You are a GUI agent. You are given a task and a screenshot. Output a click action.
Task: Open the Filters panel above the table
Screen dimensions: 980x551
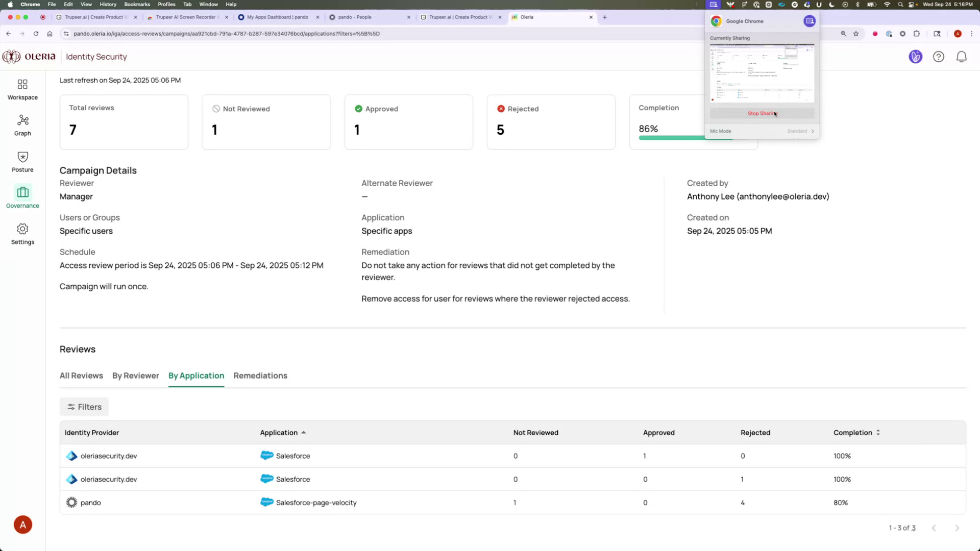tap(84, 407)
